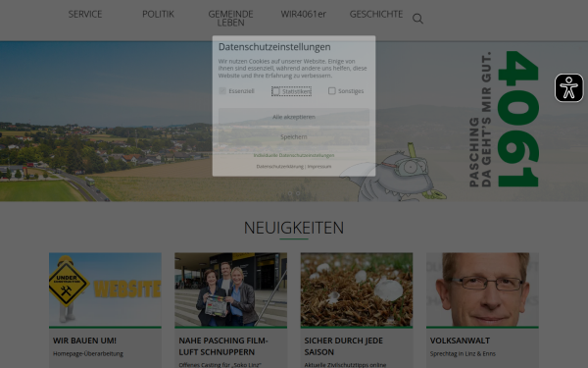Open the search magnifier icon

pyautogui.click(x=417, y=19)
